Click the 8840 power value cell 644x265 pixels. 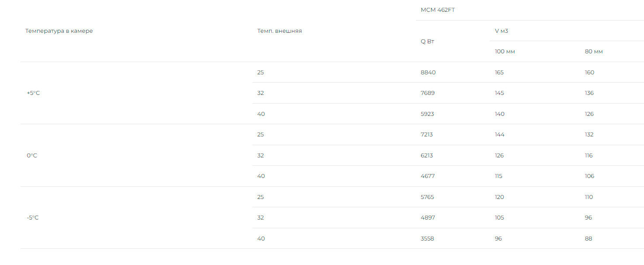(428, 73)
